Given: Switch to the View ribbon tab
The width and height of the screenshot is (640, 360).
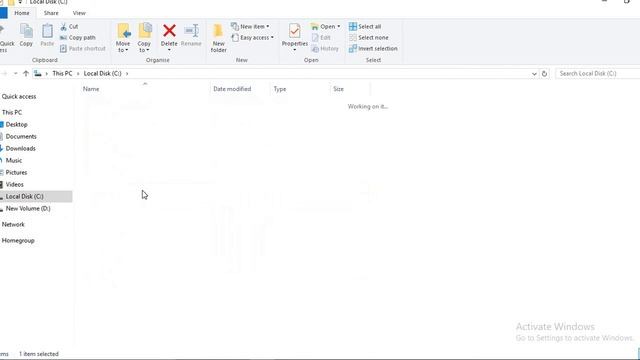Looking at the screenshot, I should pos(79,13).
